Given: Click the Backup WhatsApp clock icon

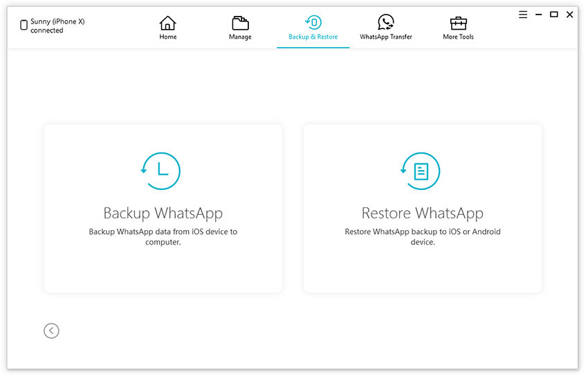Looking at the screenshot, I should [161, 171].
